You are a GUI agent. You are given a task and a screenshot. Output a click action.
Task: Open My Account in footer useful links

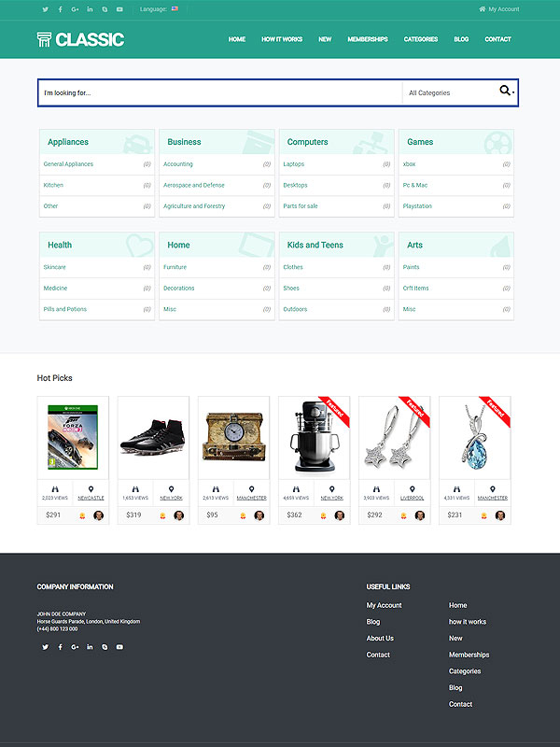[x=384, y=605]
